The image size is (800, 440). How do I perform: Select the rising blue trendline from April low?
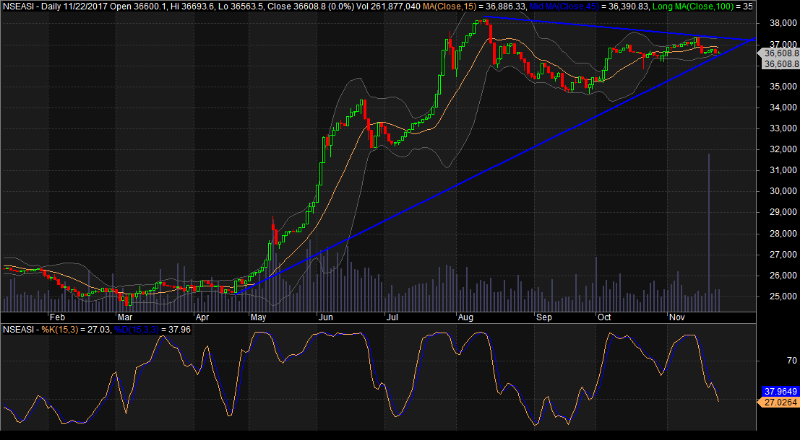click(495, 166)
